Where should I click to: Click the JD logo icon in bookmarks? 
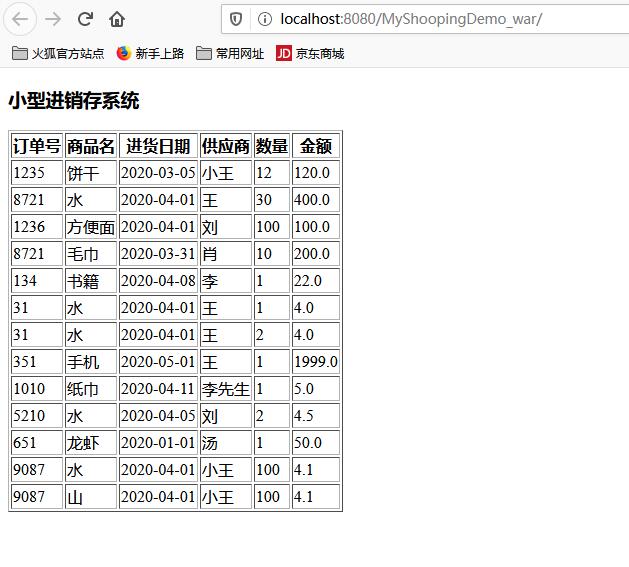(x=284, y=53)
